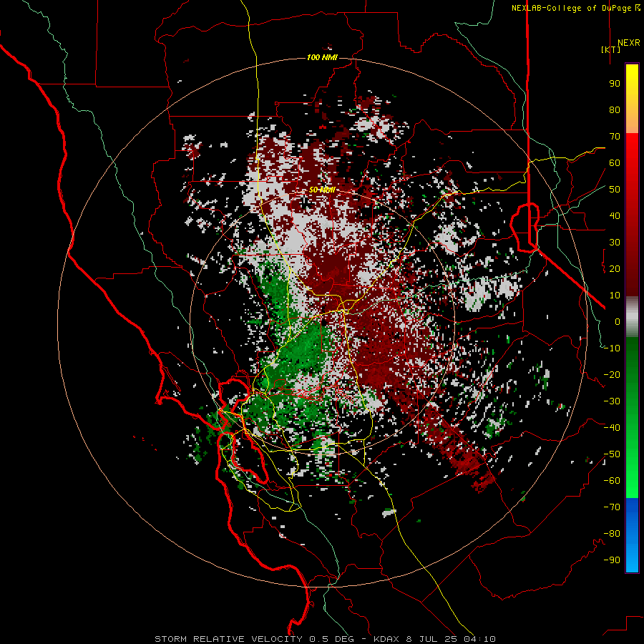This screenshot has height=644, width=644.
Task: Click the "NEXR" label above the color scale
Action: (x=628, y=43)
